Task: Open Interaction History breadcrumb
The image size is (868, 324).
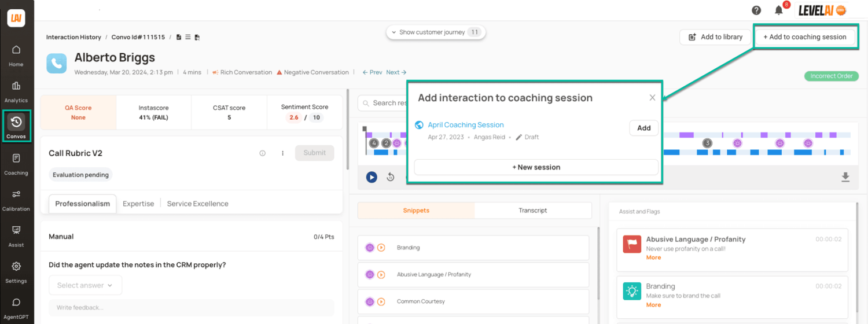Action: click(73, 37)
